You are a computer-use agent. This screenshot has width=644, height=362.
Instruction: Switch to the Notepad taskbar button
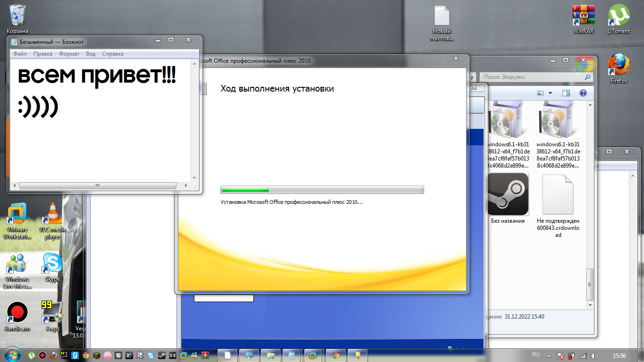coord(292,355)
